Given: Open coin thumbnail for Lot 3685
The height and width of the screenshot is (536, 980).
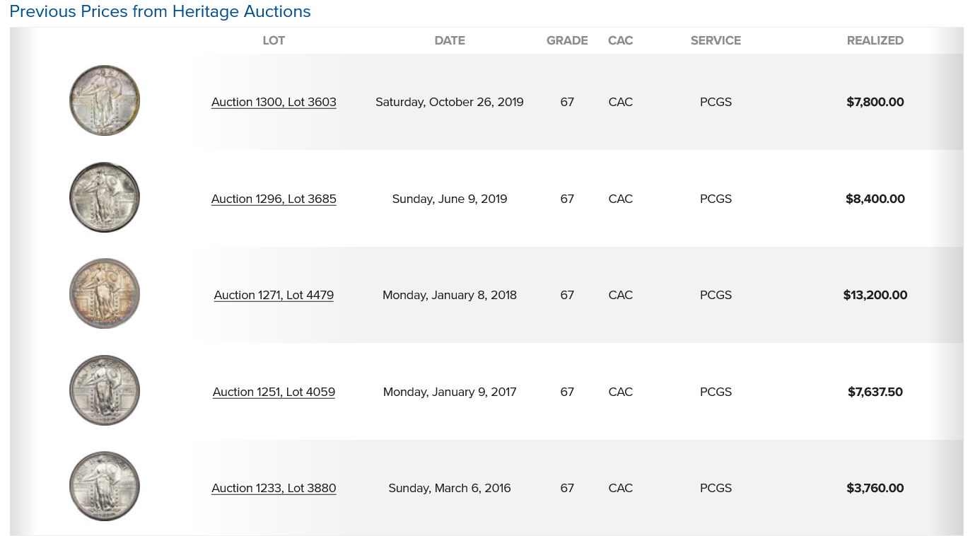Looking at the screenshot, I should tap(105, 198).
